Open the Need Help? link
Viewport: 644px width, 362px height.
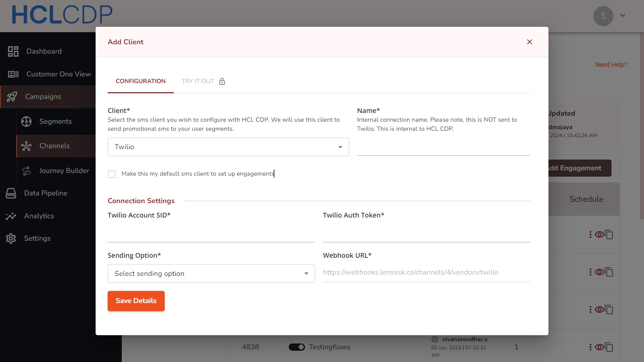611,65
